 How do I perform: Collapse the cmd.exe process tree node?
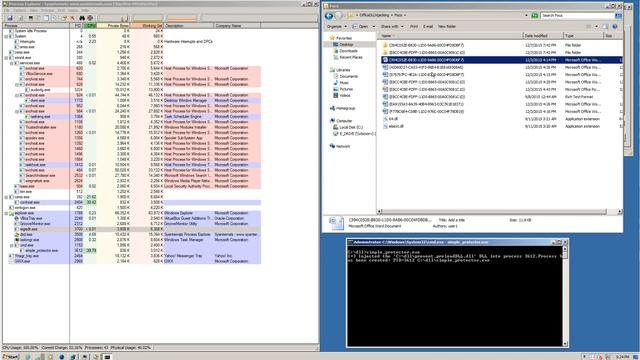11,245
